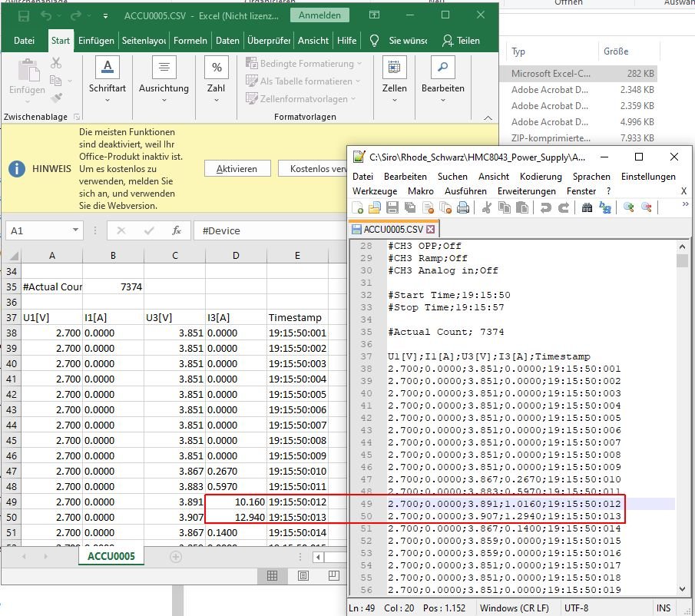Switch to Einfügen ribbon tab
This screenshot has height=616, width=695.
point(96,41)
